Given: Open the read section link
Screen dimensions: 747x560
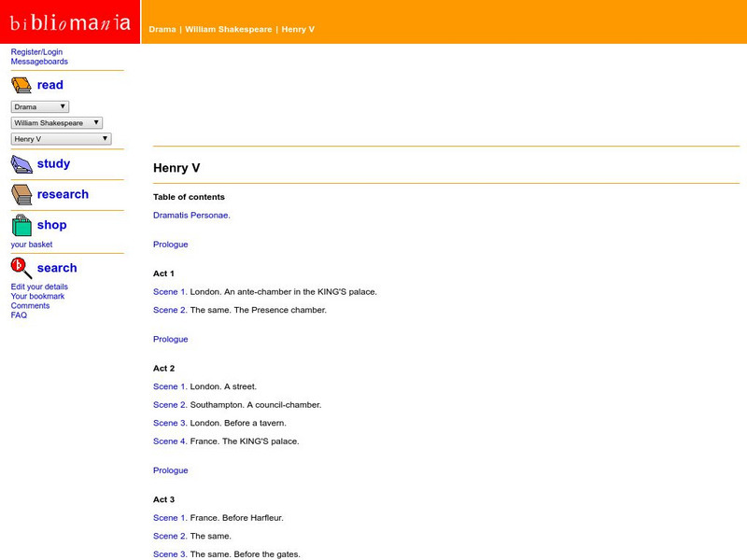Looking at the screenshot, I should click(50, 85).
